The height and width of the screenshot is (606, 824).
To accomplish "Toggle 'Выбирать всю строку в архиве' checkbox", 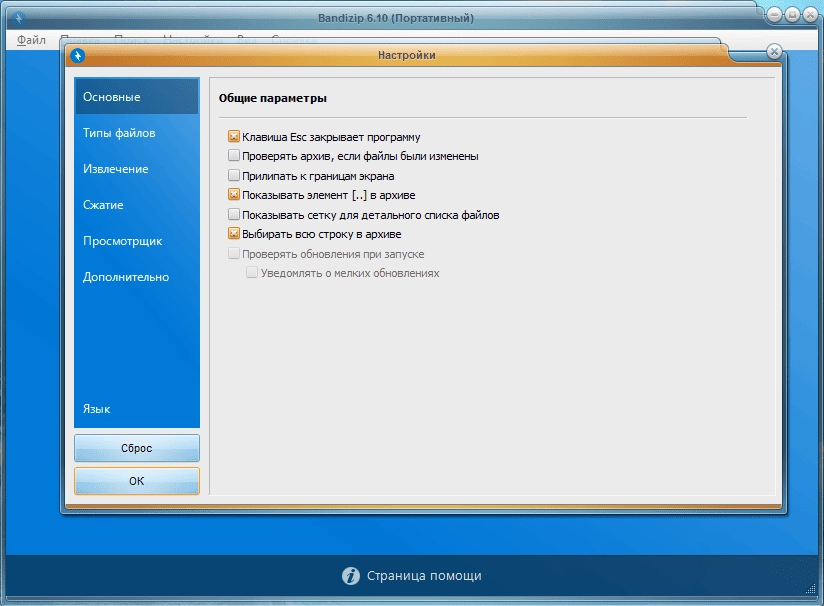I will (234, 233).
